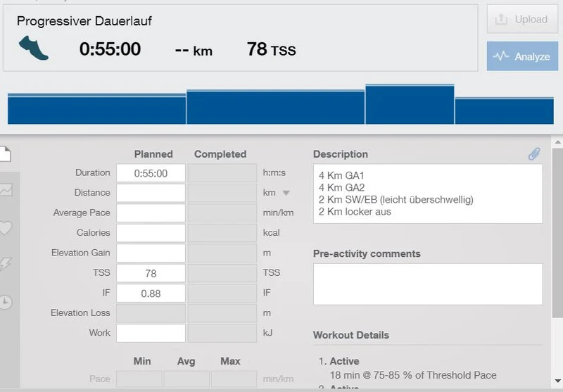This screenshot has width=563, height=392.
Task: Click the Planned column header
Action: (153, 154)
